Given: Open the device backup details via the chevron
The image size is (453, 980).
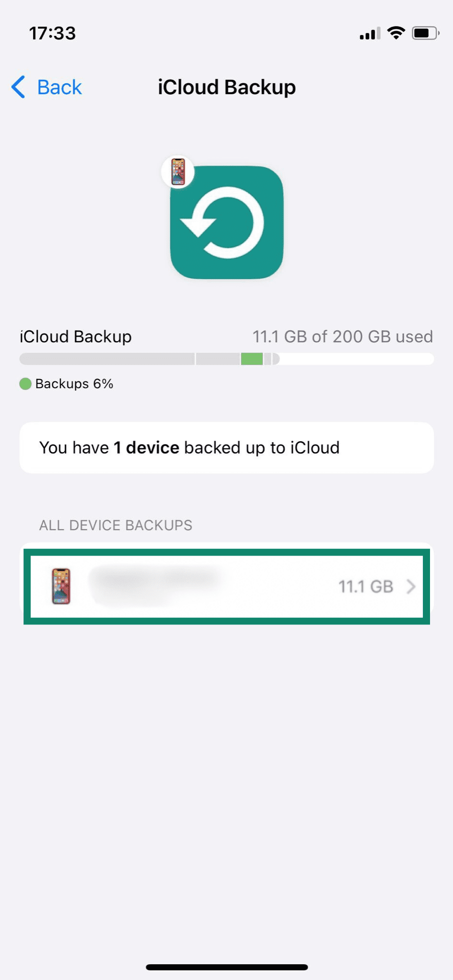Looking at the screenshot, I should [411, 587].
